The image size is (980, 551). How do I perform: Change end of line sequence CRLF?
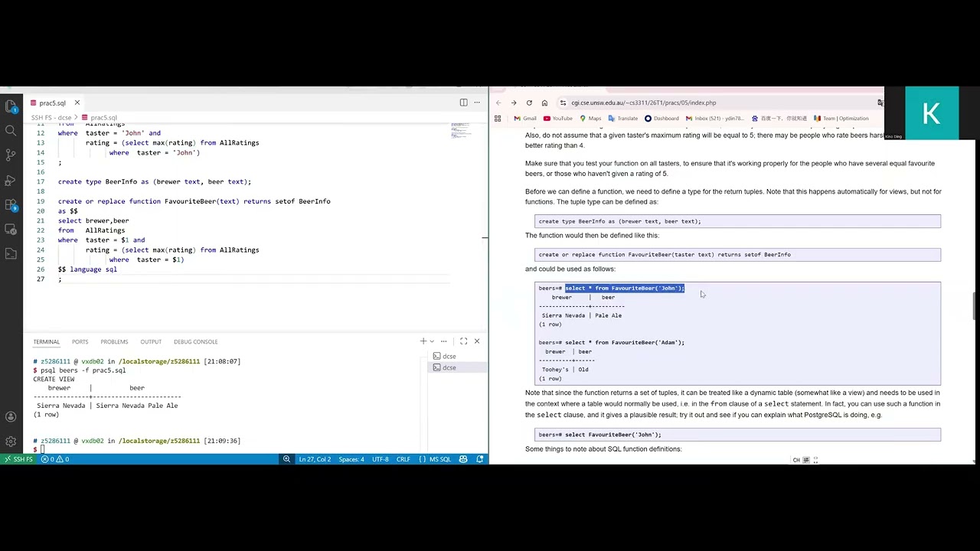point(403,459)
